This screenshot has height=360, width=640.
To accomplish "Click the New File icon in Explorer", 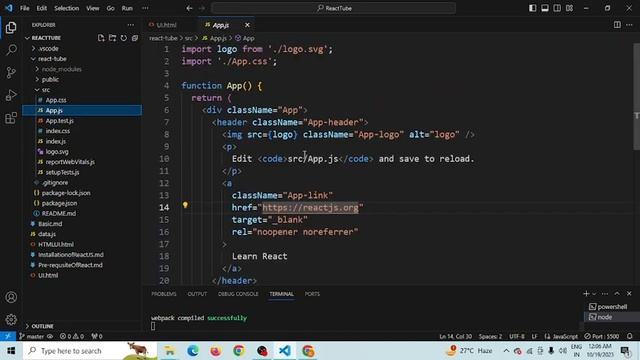I will (x=101, y=38).
